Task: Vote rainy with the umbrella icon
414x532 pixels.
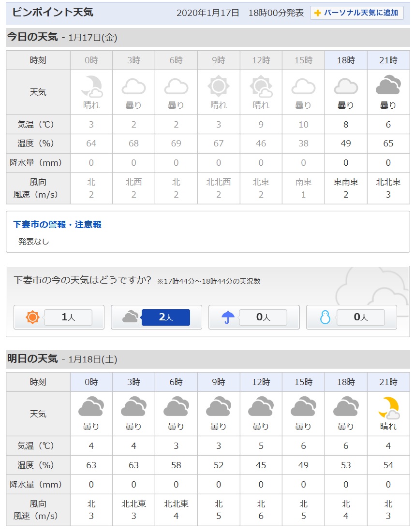Action: 228,317
